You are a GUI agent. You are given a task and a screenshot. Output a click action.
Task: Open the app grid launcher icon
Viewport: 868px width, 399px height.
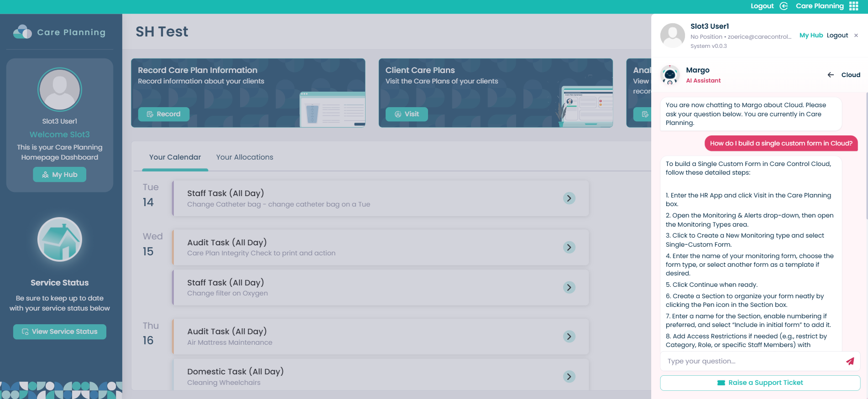point(854,6)
